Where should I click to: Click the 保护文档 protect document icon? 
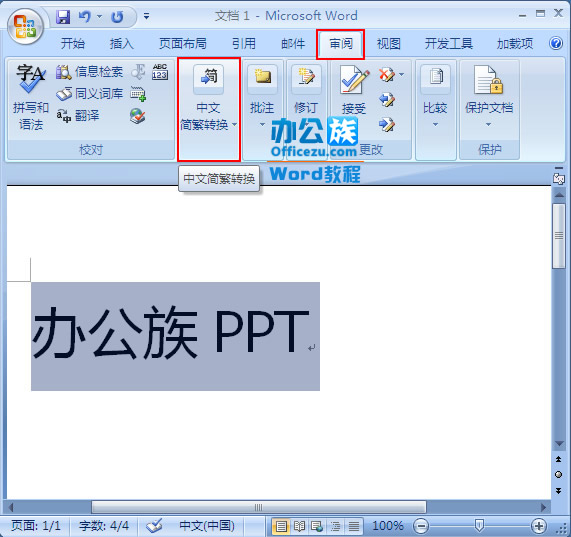click(489, 80)
